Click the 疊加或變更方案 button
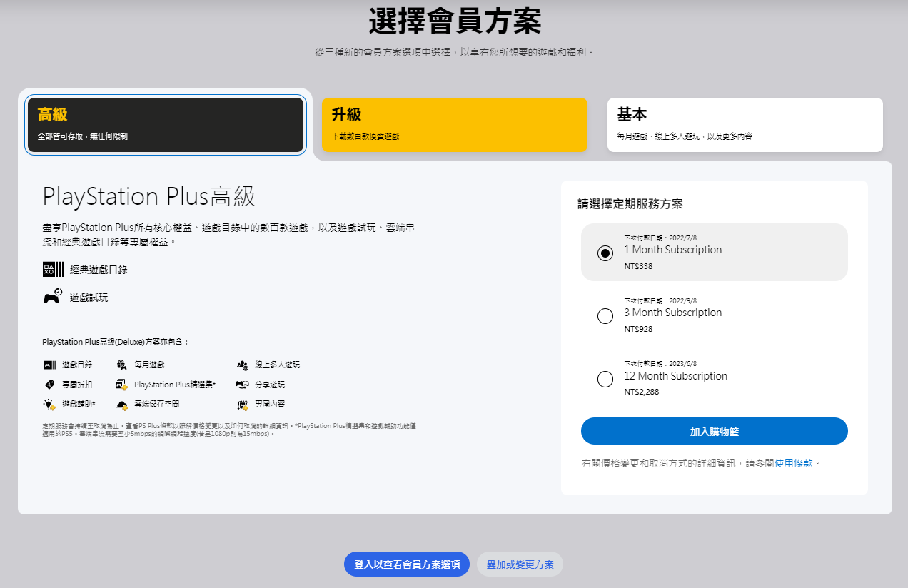Viewport: 908px width, 588px height. click(x=520, y=564)
